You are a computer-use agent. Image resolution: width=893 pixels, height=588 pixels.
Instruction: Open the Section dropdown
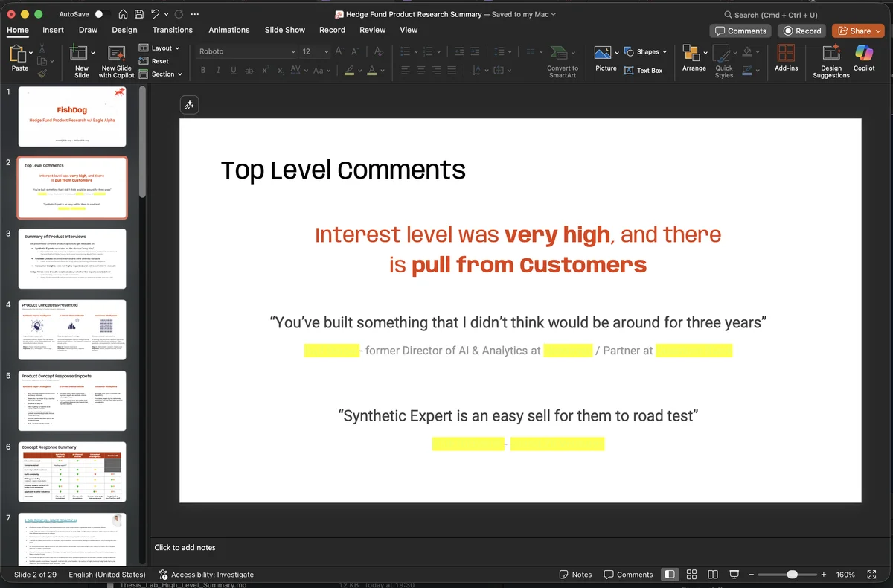pos(160,74)
